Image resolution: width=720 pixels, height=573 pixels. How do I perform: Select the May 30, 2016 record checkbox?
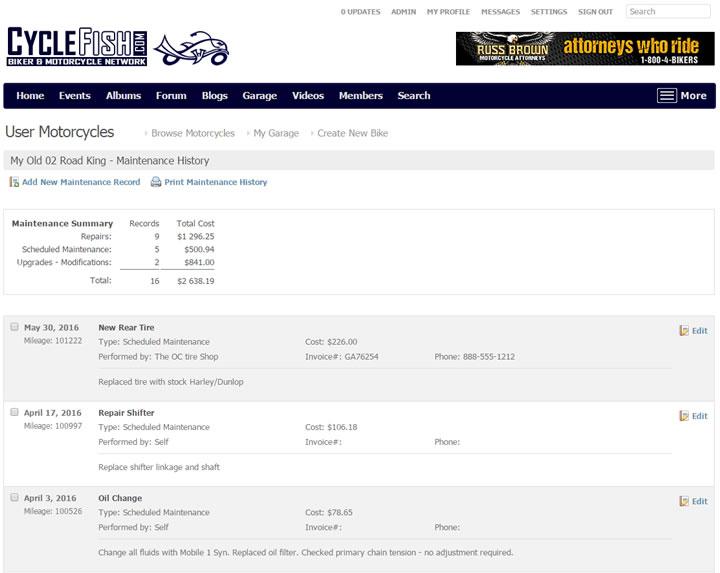(x=14, y=327)
